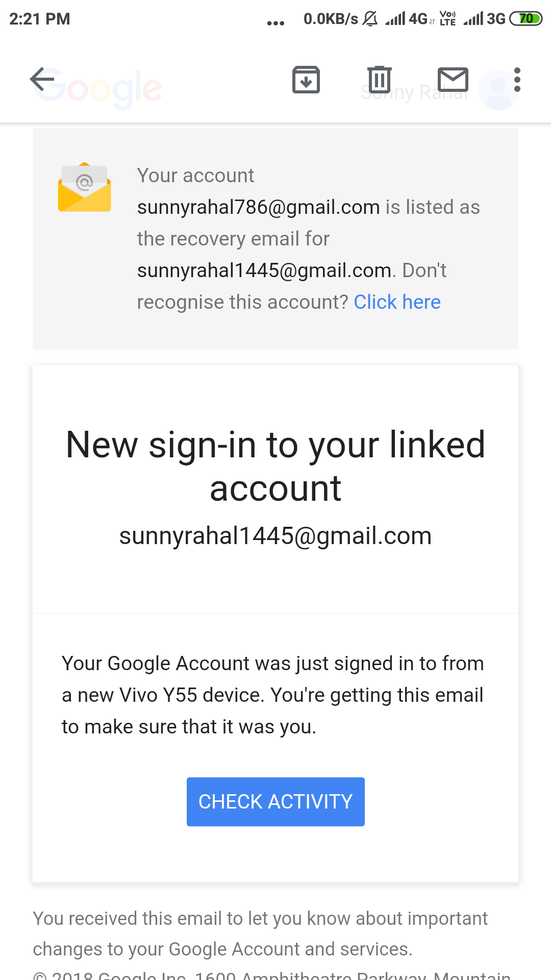Tap the CHECK ACTIVITY button
The height and width of the screenshot is (980, 551).
(x=275, y=801)
